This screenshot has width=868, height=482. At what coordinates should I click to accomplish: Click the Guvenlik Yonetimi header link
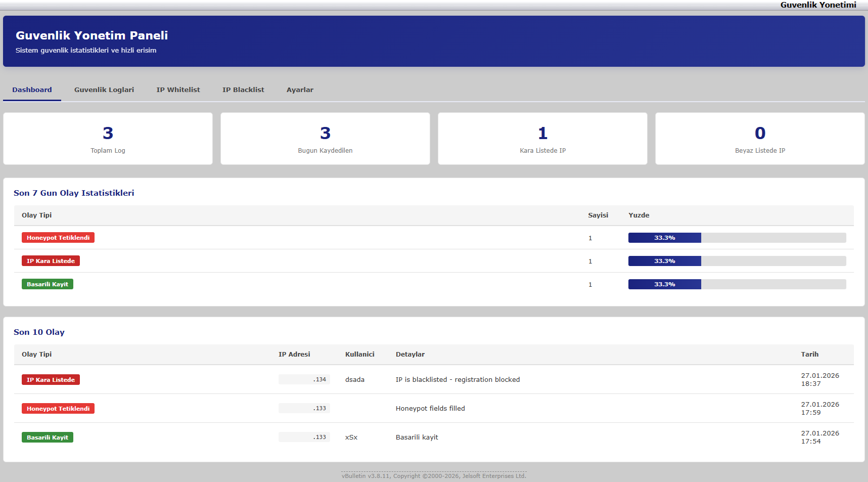pos(818,5)
